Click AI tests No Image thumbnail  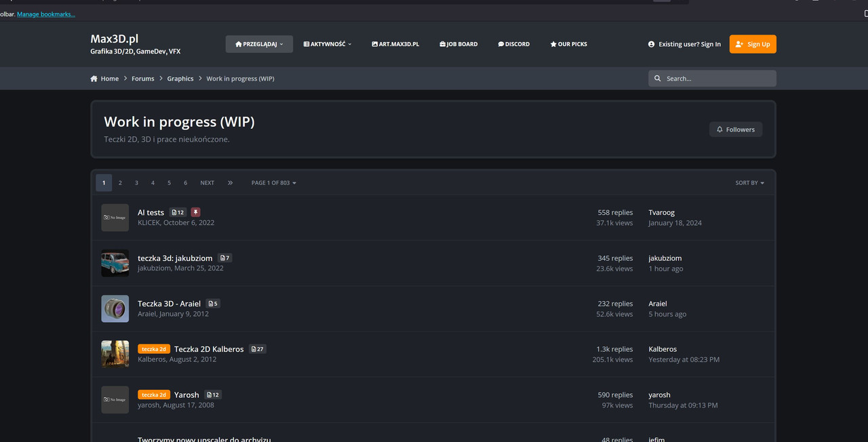click(115, 218)
